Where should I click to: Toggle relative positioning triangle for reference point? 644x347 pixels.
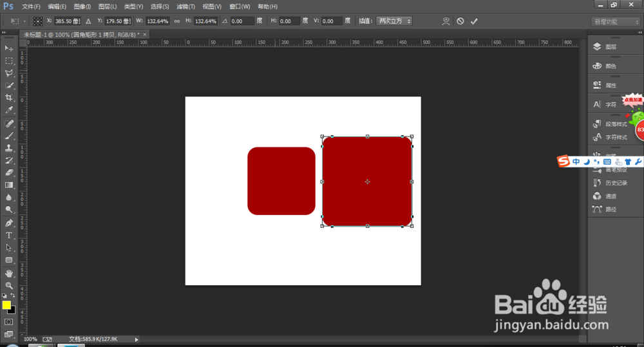click(x=88, y=21)
